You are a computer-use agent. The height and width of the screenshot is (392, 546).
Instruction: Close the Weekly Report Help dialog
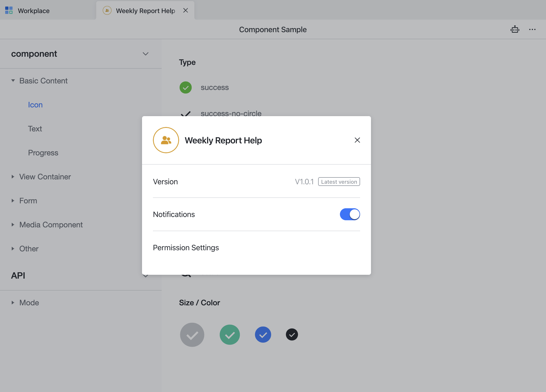357,140
